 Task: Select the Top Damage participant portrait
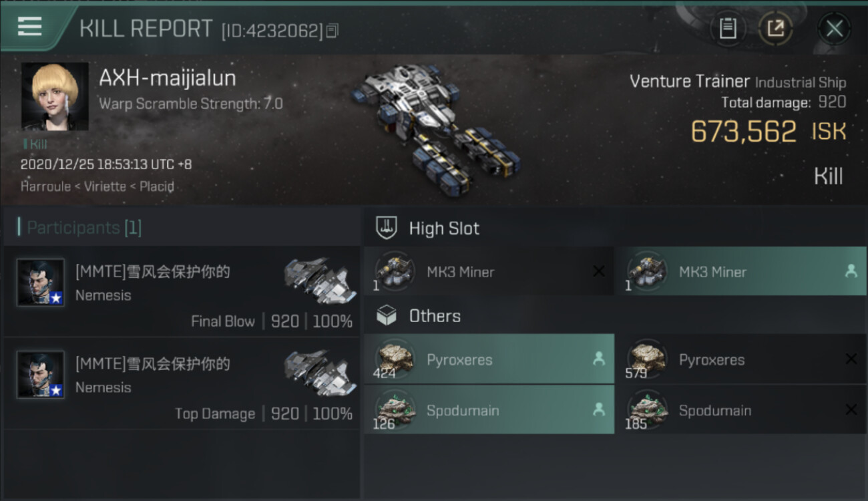pos(41,375)
